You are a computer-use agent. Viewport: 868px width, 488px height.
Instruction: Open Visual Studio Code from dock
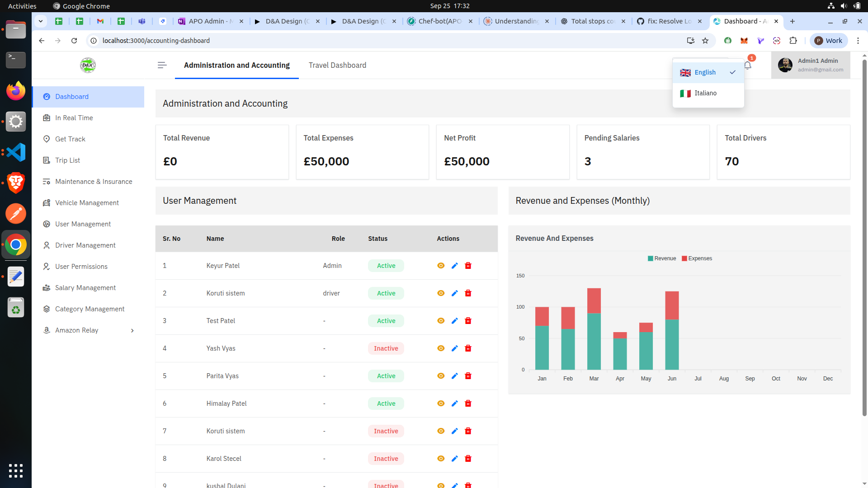(16, 152)
